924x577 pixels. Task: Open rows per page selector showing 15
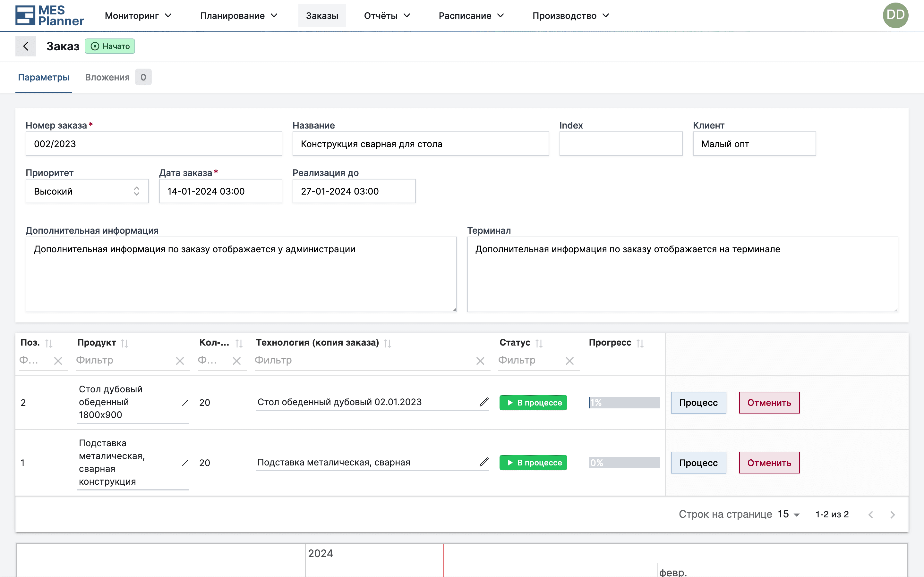[x=787, y=514]
